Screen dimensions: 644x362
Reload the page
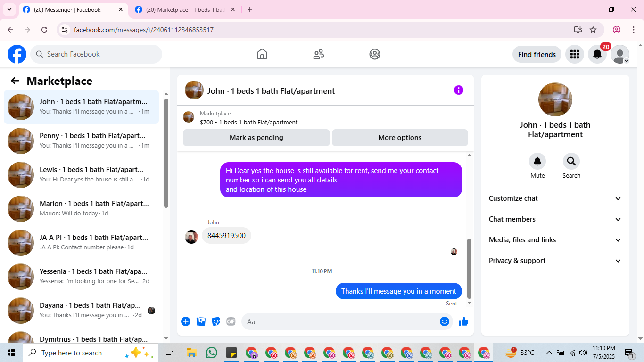(44, 30)
